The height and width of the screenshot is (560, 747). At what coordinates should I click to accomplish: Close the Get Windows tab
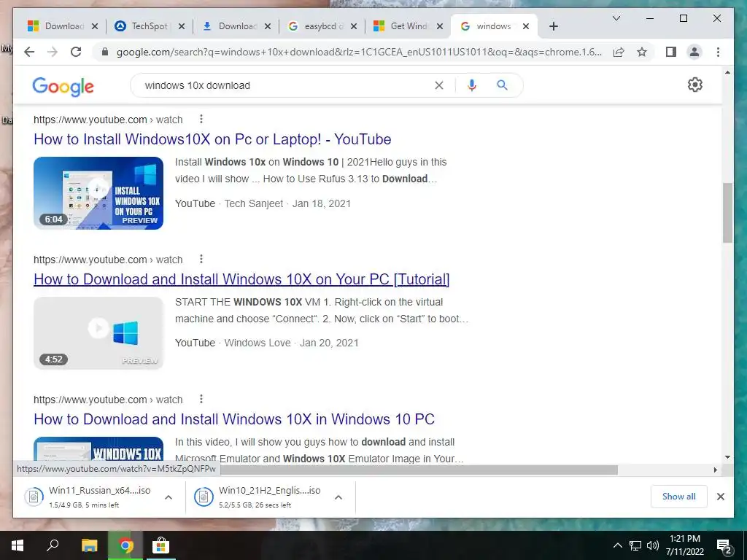[x=440, y=27]
